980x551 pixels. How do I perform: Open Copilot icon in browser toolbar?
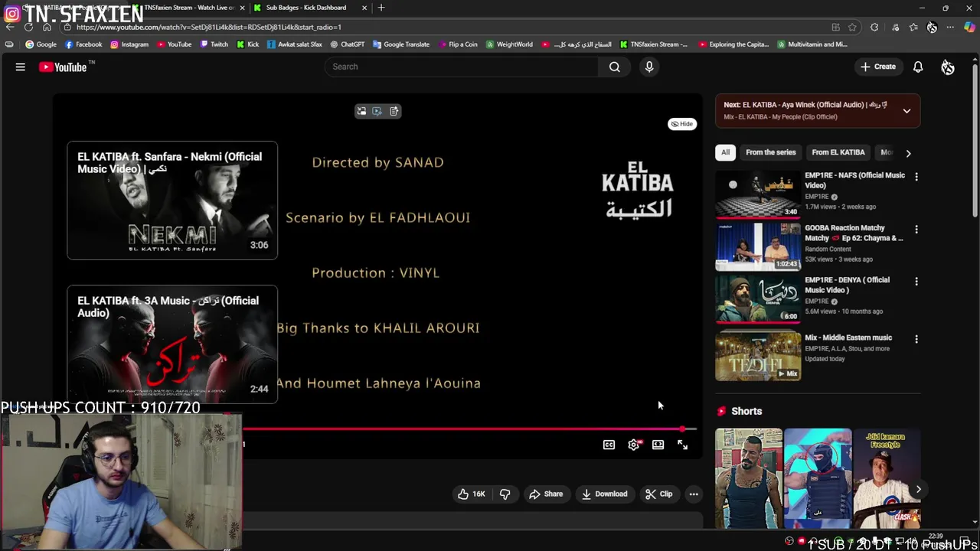pos(969,27)
